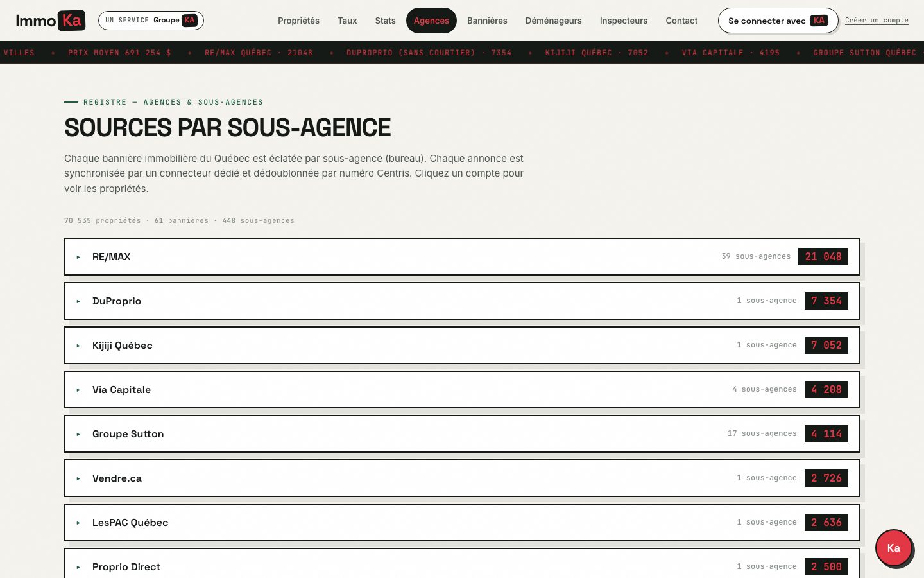Click the Proprio Direct banner name
The height and width of the screenshot is (578, 924).
point(126,567)
